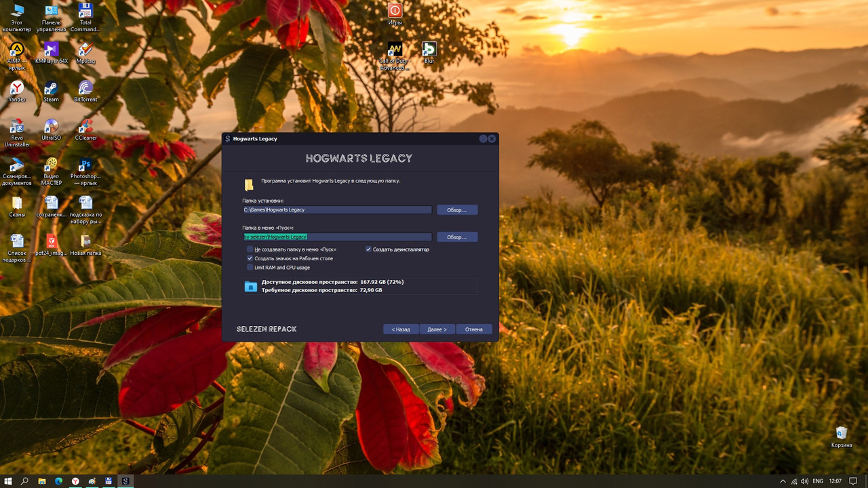Open the Панель управления desktop icon
Image resolution: width=868 pixels, height=488 pixels.
click(51, 18)
